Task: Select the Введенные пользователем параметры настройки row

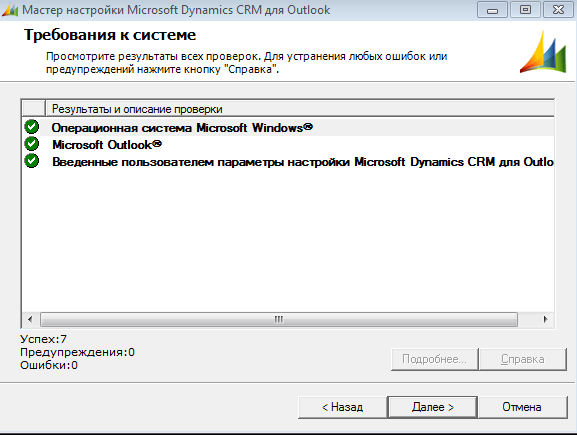Action: click(x=288, y=162)
